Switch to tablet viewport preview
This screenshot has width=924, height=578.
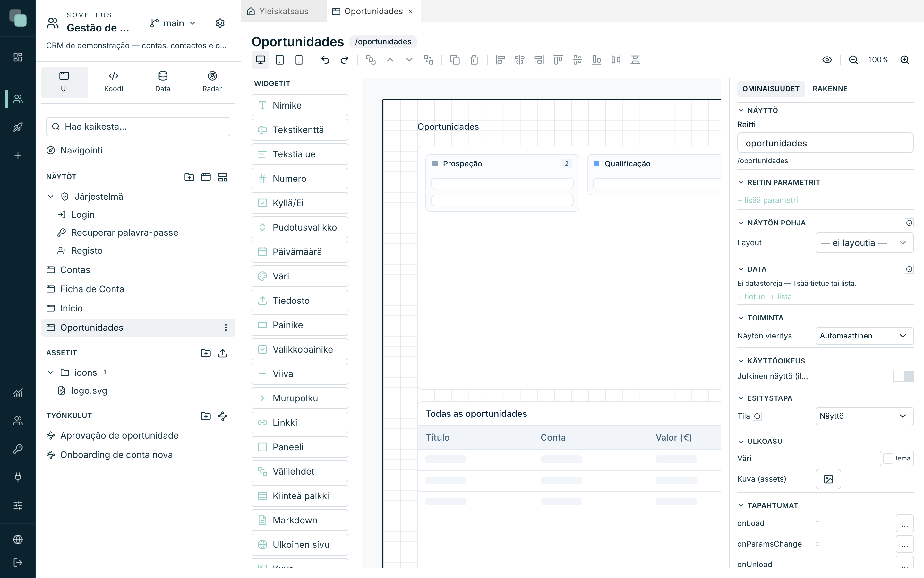(279, 60)
